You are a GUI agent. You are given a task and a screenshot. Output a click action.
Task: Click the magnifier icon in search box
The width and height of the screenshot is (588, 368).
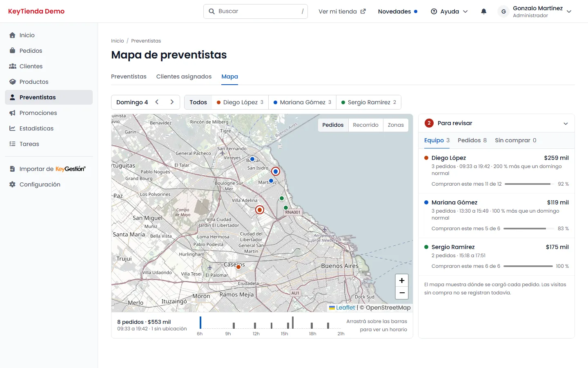pyautogui.click(x=212, y=11)
